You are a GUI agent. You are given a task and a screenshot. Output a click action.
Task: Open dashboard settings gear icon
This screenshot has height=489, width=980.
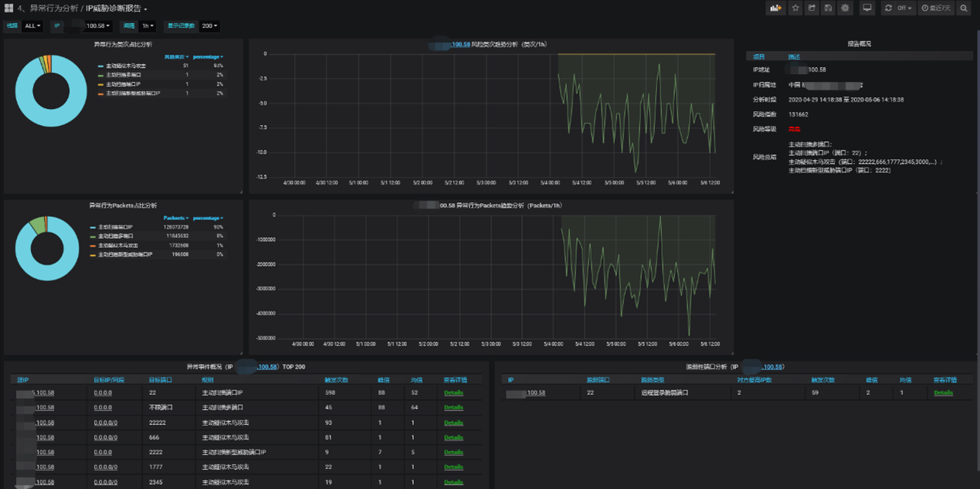pos(845,8)
